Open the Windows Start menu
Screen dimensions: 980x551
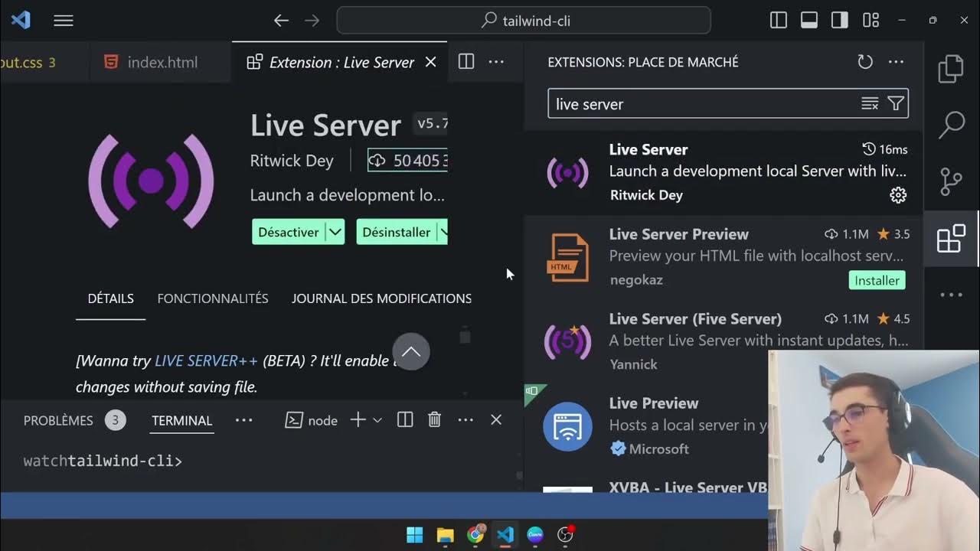[414, 535]
